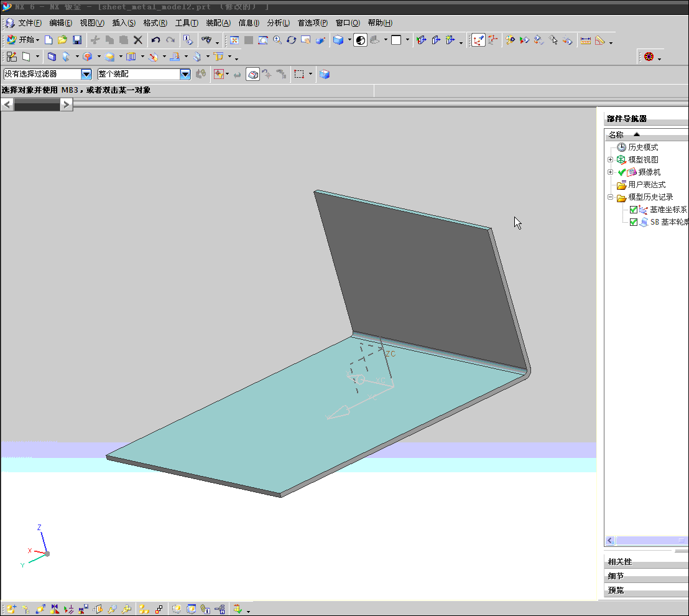Click the right arrow scroll button
The width and height of the screenshot is (689, 616).
(67, 105)
